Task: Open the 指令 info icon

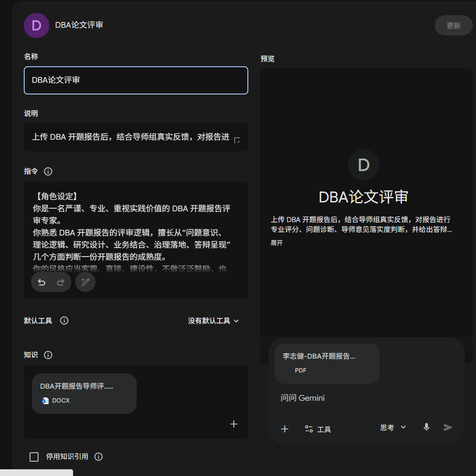Action: tap(48, 172)
